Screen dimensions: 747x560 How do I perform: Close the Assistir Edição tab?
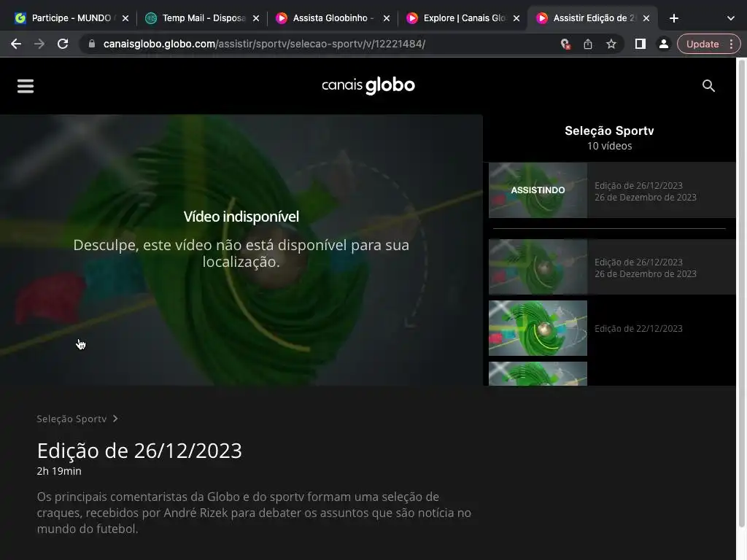click(x=646, y=18)
